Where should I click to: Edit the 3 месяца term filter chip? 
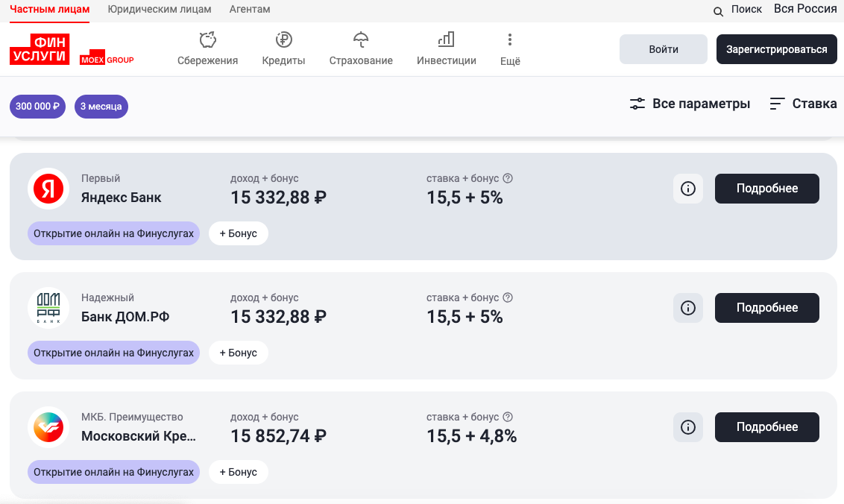pos(101,106)
